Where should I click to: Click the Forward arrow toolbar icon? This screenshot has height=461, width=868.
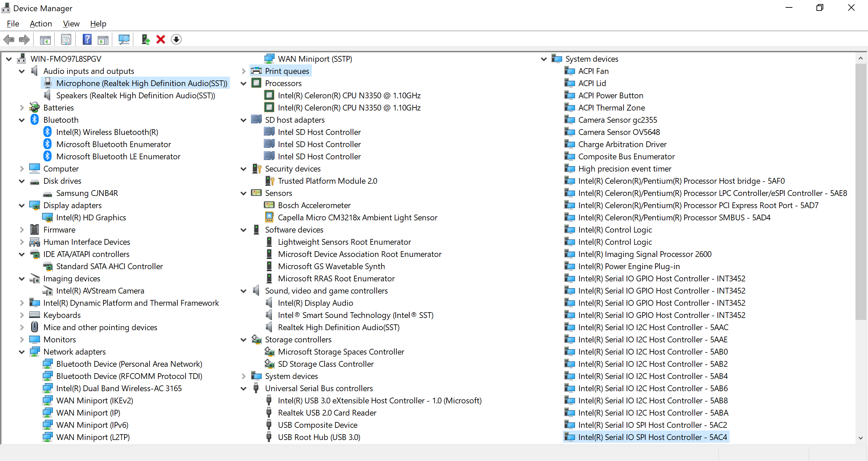point(24,40)
